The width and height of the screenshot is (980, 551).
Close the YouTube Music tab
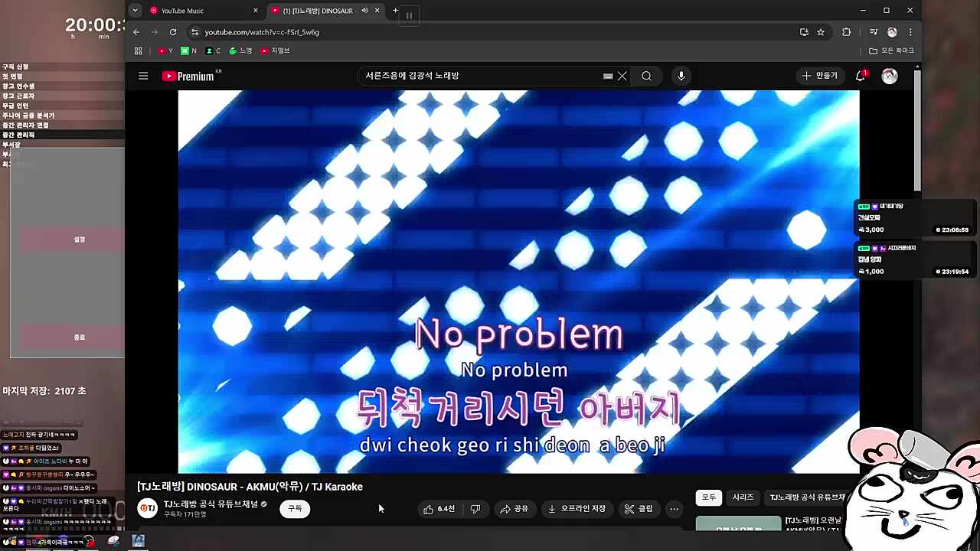[256, 11]
